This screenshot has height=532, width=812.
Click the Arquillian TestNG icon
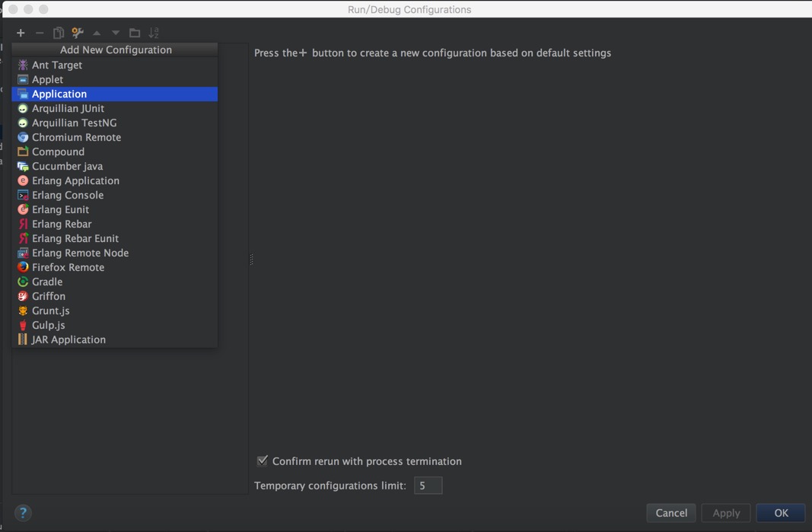click(23, 123)
